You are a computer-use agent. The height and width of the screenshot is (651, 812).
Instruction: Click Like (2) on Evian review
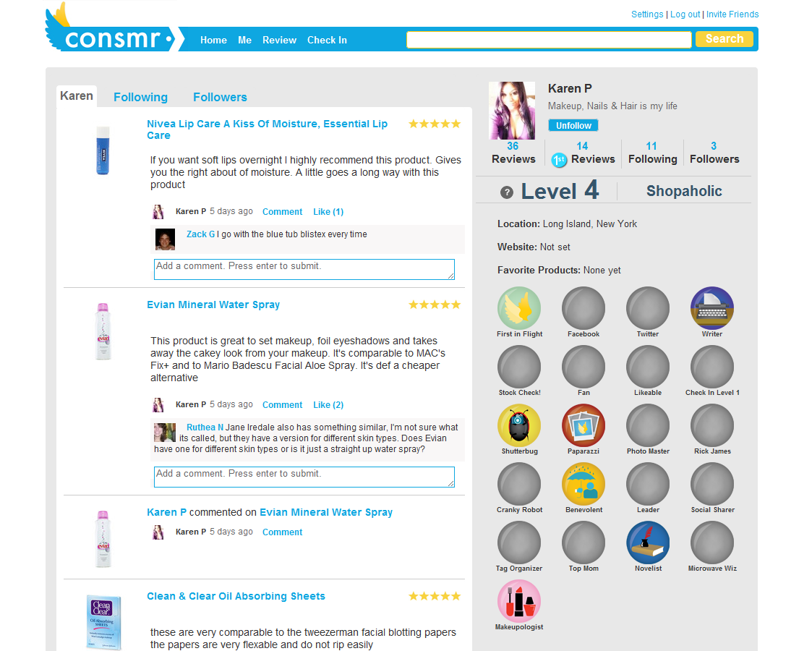(x=328, y=404)
